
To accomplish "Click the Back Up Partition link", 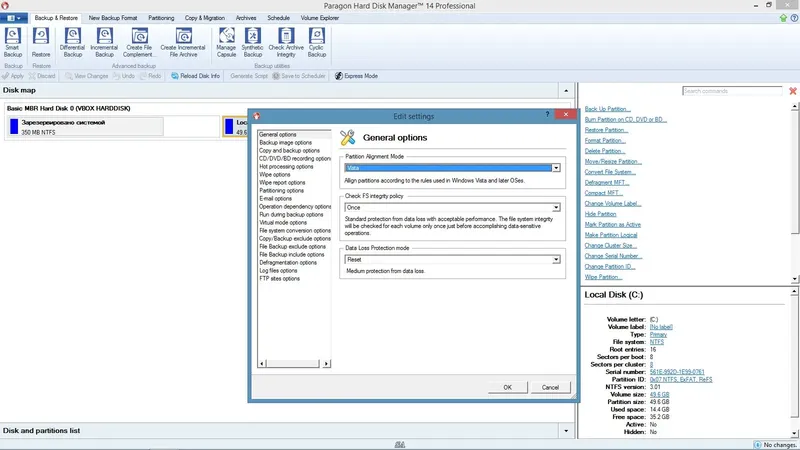I will coord(607,109).
